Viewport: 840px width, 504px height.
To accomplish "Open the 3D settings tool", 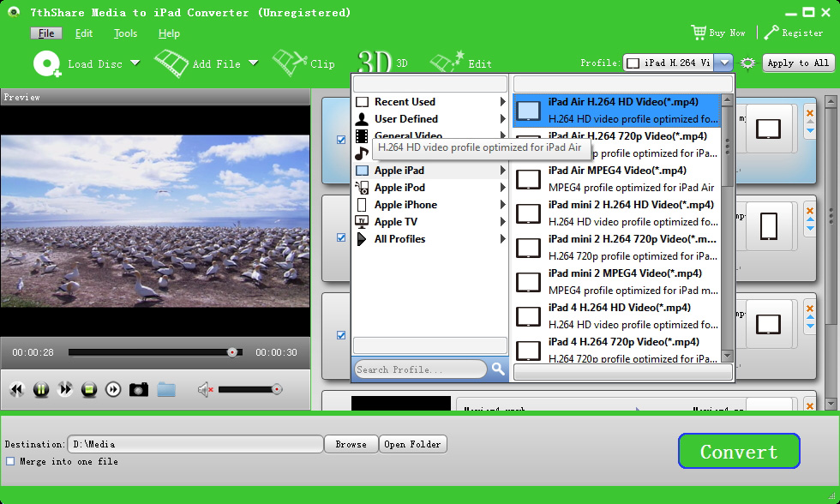I will tap(382, 63).
